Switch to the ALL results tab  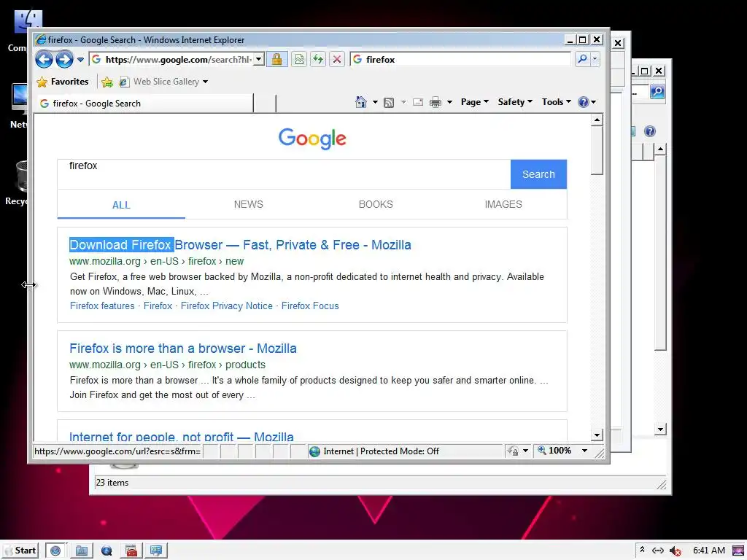tap(121, 205)
